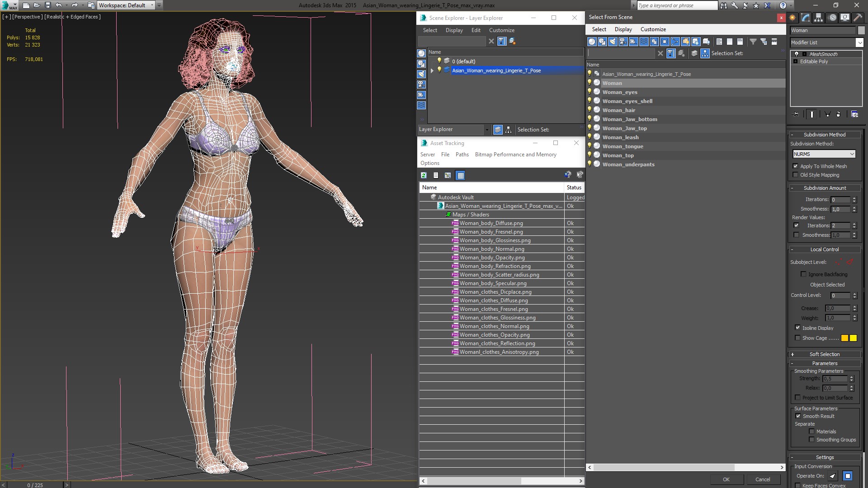This screenshot has width=868, height=488.
Task: Click Select All icon in Select From Scene
Action: click(x=719, y=42)
